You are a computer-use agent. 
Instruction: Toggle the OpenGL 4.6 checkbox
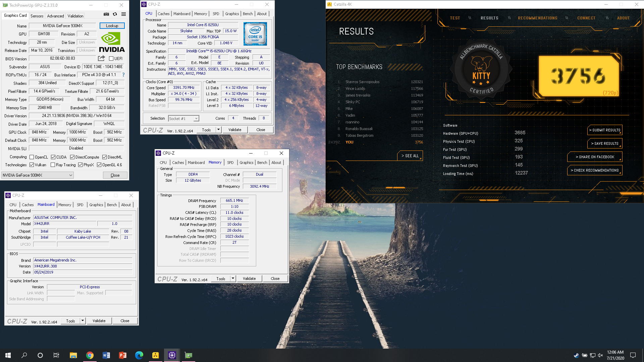pyautogui.click(x=99, y=165)
